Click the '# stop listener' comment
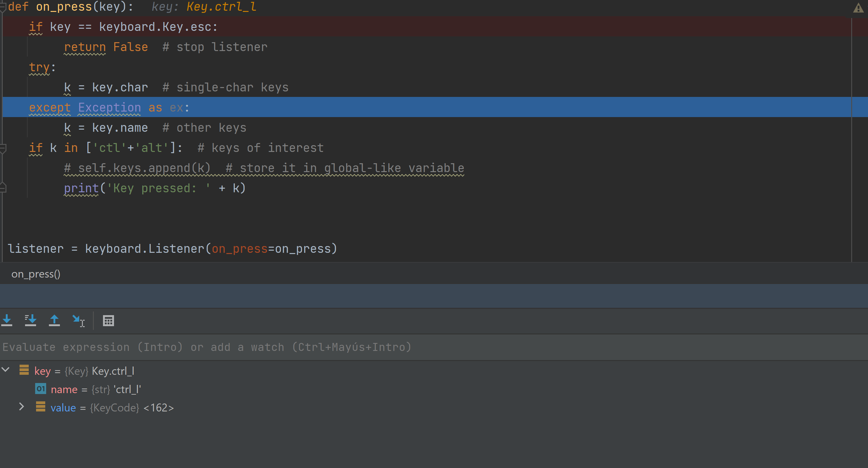Screen dimensions: 868x468 pyautogui.click(x=215, y=47)
